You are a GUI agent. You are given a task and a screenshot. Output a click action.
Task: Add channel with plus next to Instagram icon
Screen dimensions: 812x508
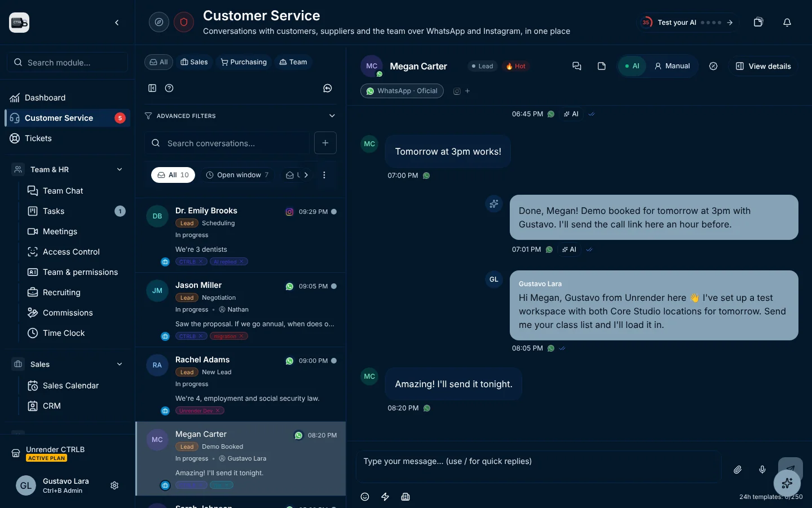(x=467, y=91)
